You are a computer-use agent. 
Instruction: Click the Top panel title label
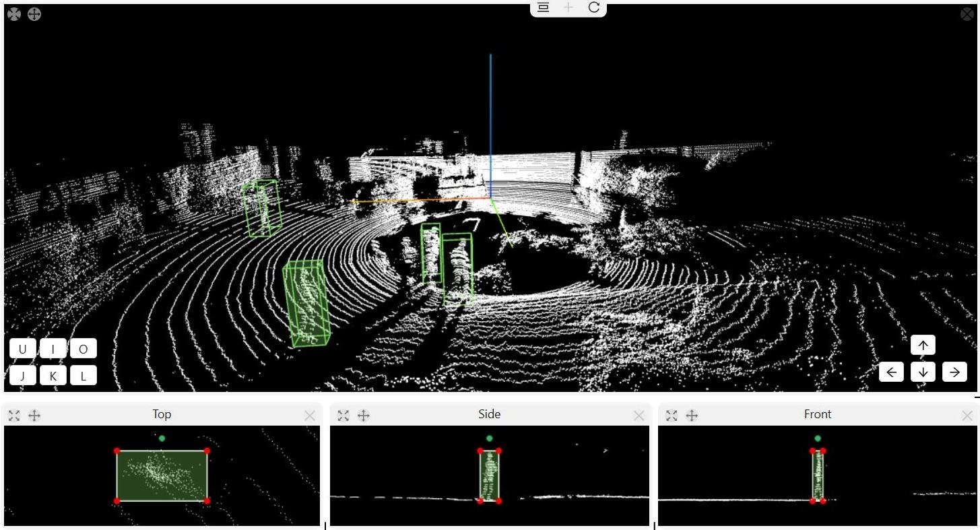(x=162, y=415)
